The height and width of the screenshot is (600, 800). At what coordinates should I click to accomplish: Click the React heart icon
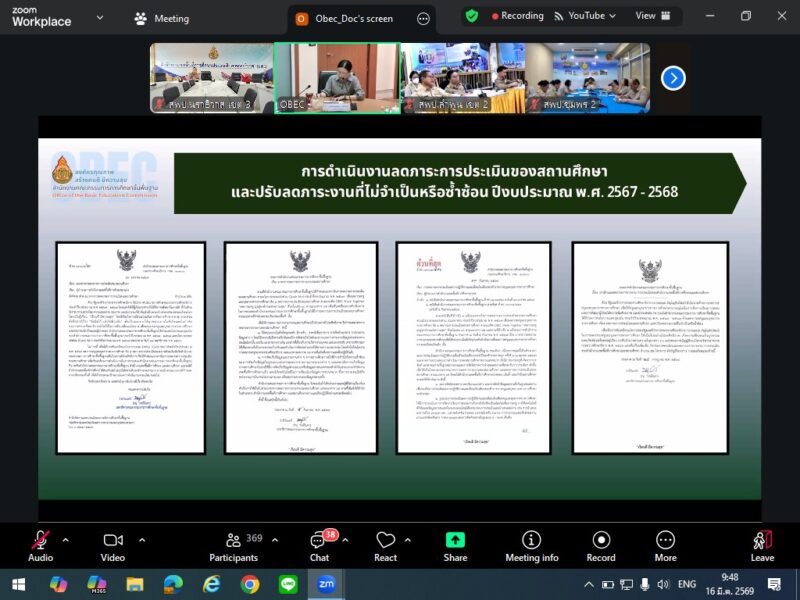pyautogui.click(x=385, y=541)
